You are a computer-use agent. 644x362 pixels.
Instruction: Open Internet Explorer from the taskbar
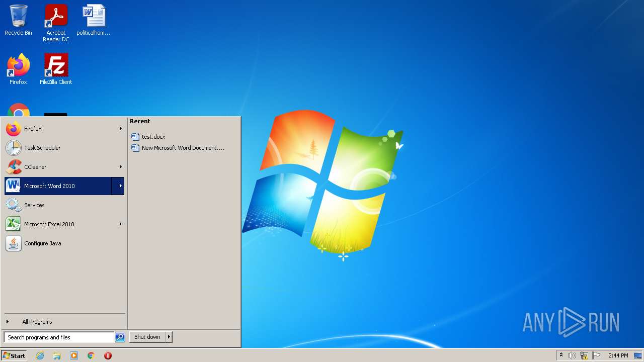pos(40,355)
